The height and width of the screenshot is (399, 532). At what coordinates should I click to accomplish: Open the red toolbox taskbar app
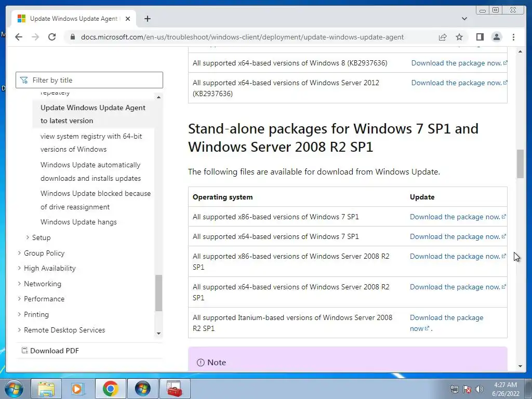tap(175, 389)
